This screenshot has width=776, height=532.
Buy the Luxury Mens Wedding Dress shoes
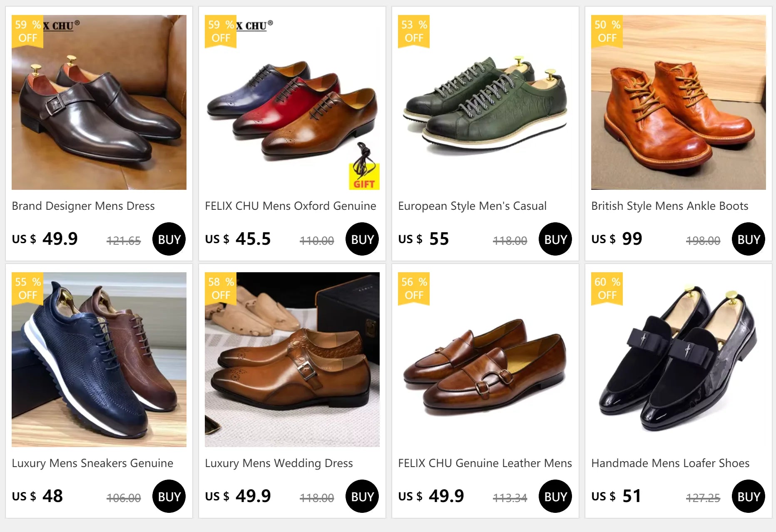(362, 496)
